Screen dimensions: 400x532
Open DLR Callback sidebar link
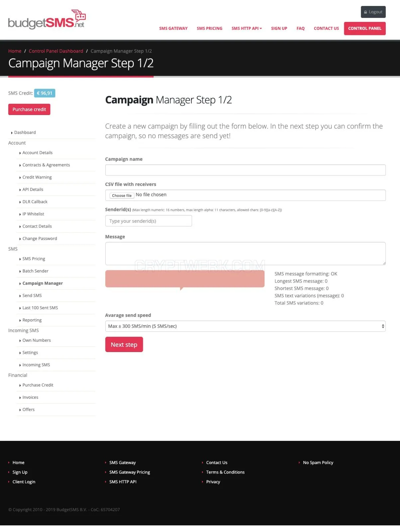point(35,202)
